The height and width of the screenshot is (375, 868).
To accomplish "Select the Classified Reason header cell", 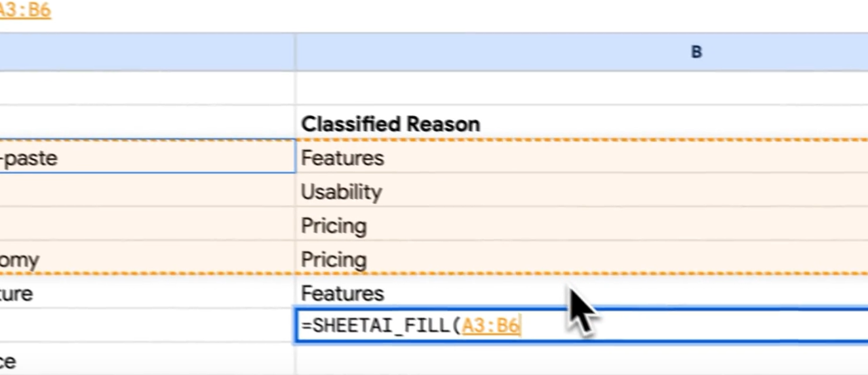I will [391, 124].
